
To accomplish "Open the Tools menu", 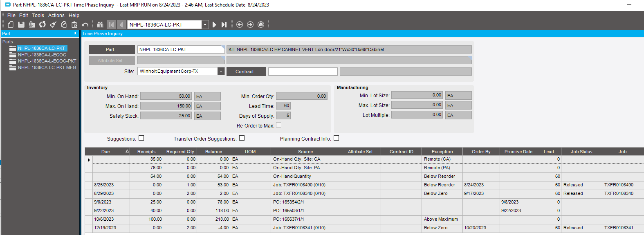I will (x=38, y=16).
